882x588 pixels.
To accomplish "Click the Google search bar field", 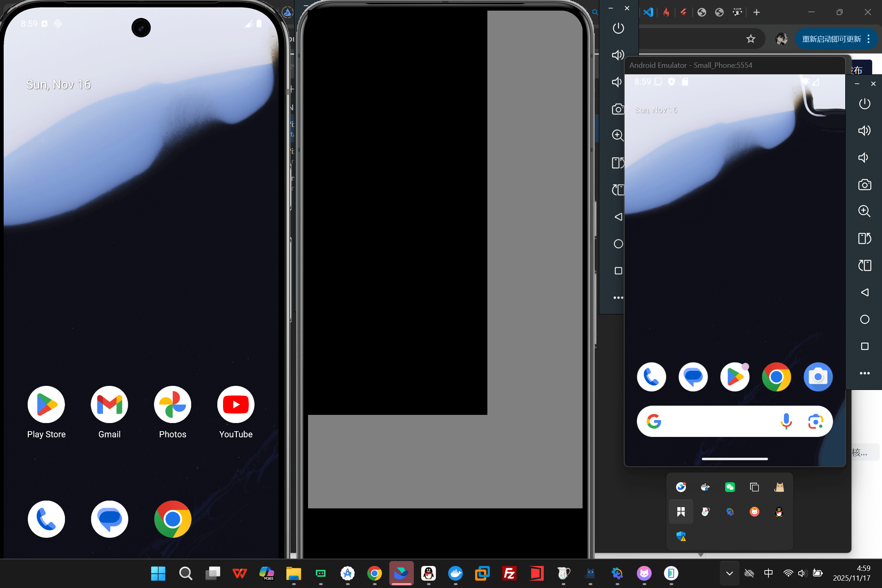I will point(719,421).
